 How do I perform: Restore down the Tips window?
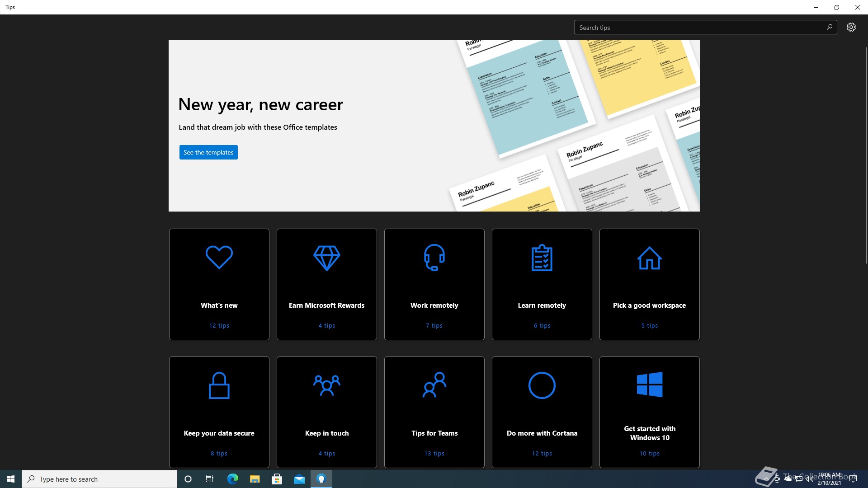(836, 7)
